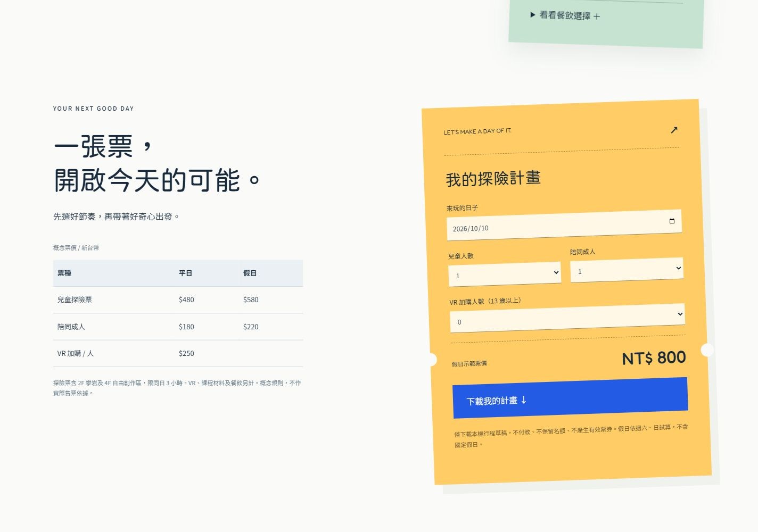The image size is (758, 532).
Task: Click the 票種 column header
Action: point(64,273)
